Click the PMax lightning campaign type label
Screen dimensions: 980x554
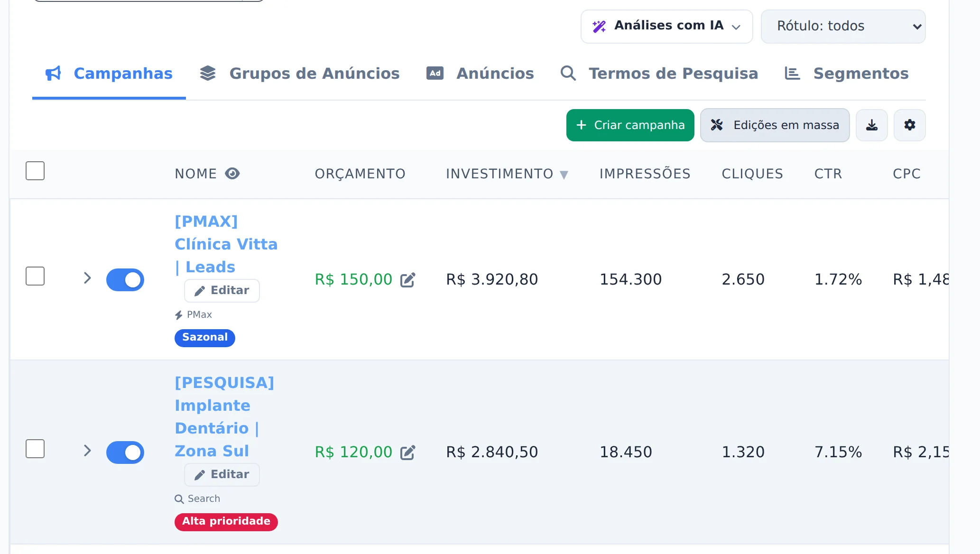193,315
